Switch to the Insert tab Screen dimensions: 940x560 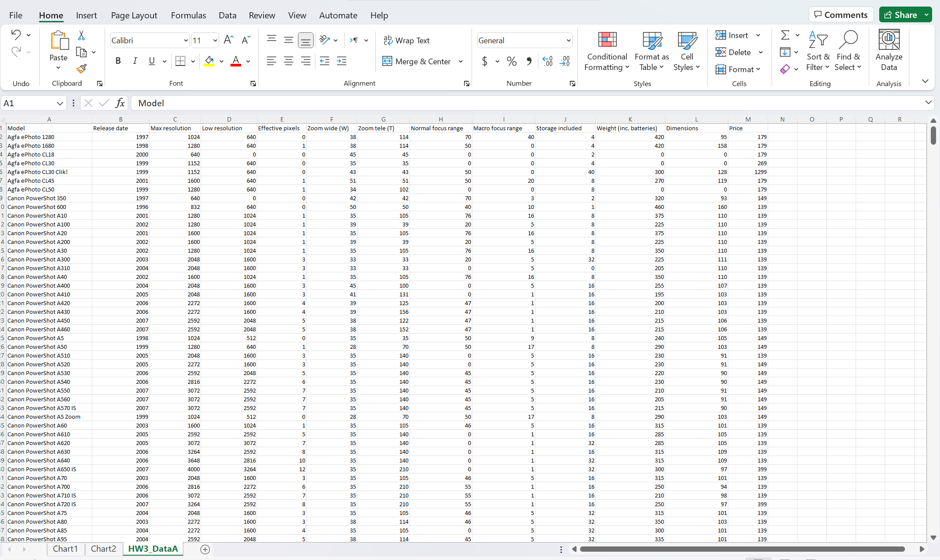(x=87, y=15)
